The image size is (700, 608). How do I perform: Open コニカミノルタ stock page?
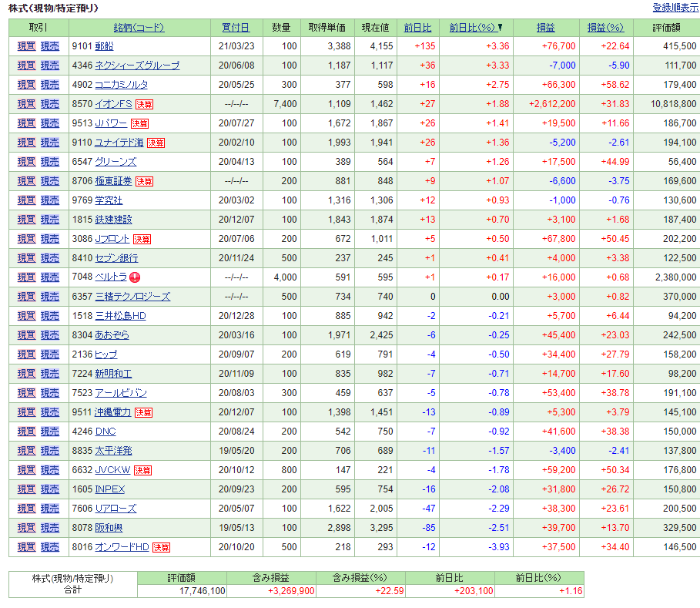click(x=122, y=85)
